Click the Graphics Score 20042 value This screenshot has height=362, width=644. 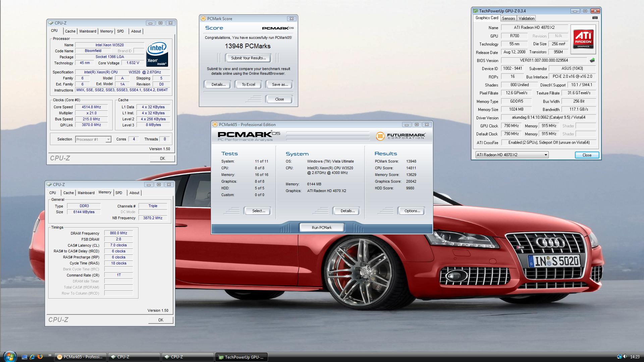(411, 181)
